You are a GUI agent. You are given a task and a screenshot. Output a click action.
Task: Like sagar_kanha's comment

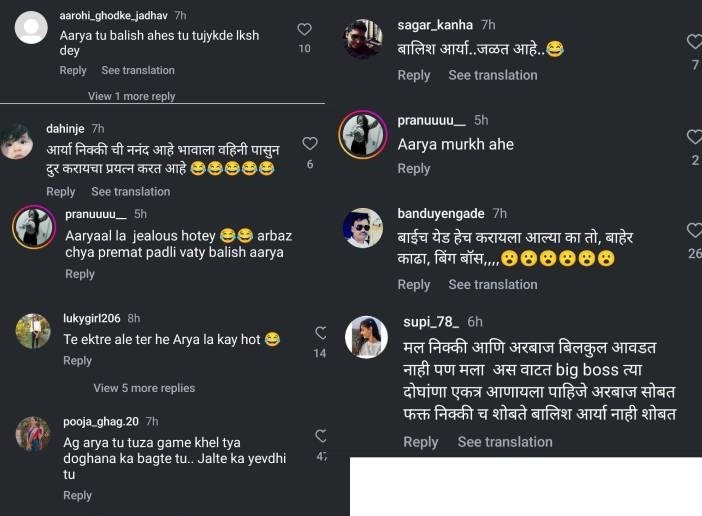pyautogui.click(x=694, y=42)
